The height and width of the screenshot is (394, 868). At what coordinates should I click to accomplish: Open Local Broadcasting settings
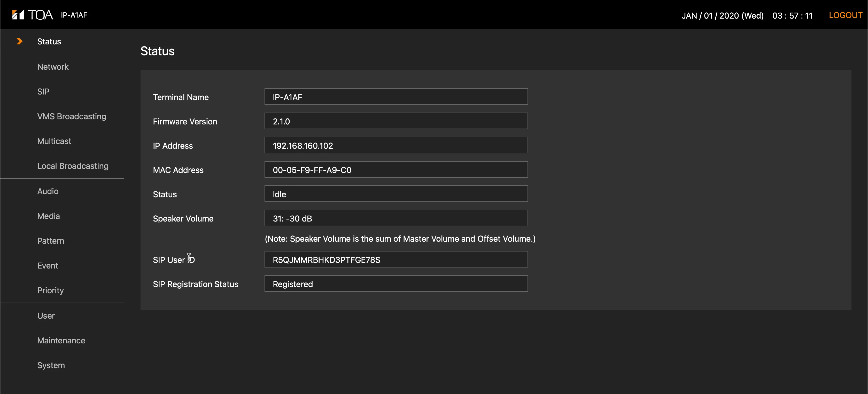[73, 166]
